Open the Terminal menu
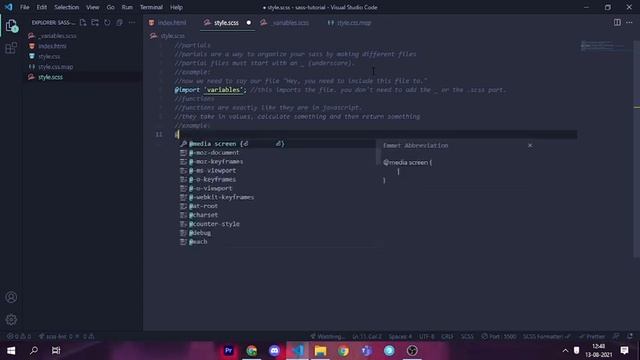The image size is (640, 360). [151, 7]
